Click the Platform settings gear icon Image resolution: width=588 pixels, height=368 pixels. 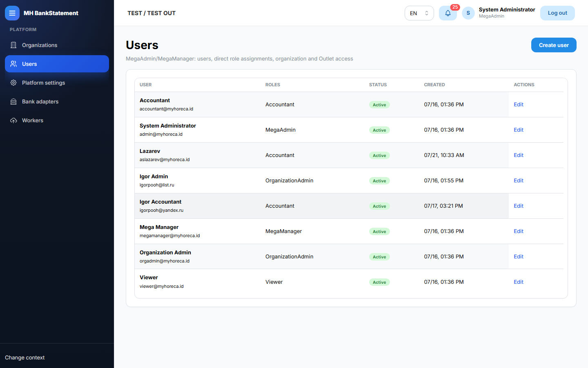tap(13, 83)
